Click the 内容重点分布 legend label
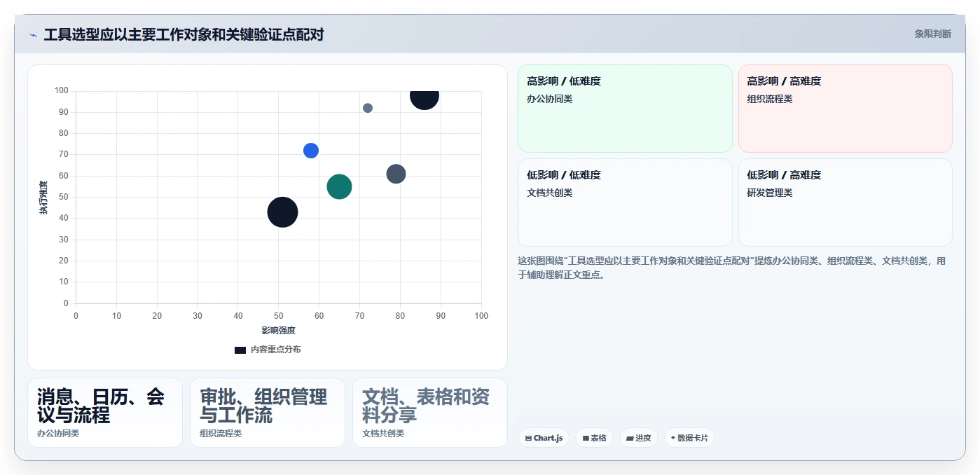The width and height of the screenshot is (980, 475). coord(276,350)
